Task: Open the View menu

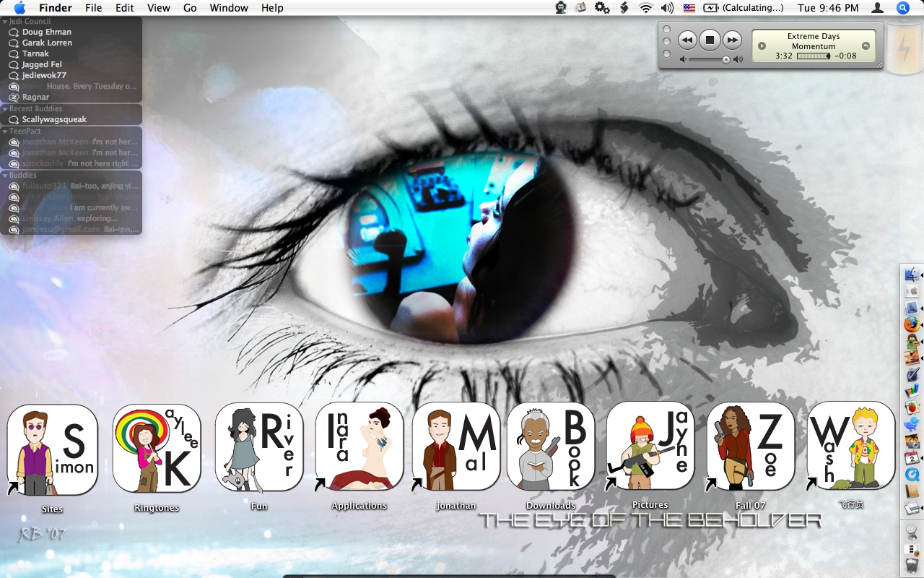Action: [x=159, y=8]
